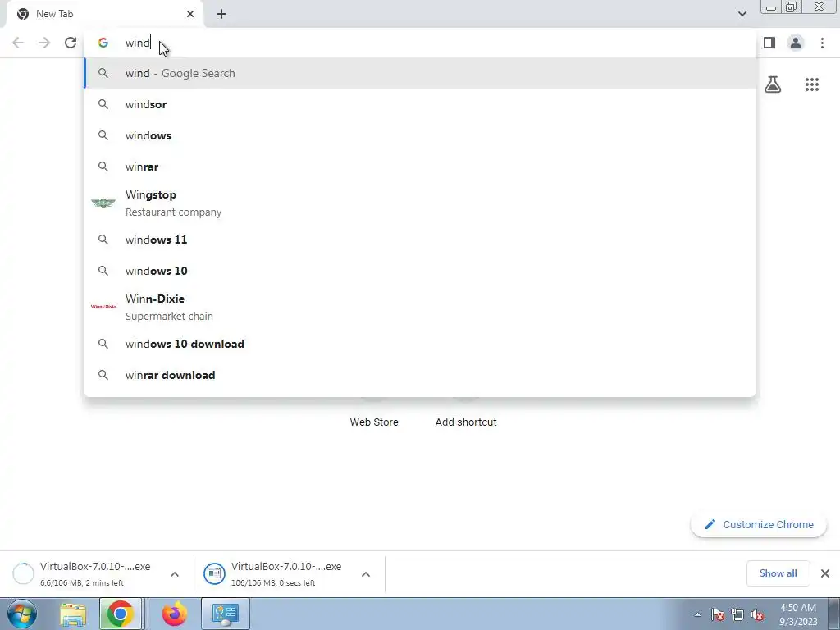
Task: Select the Wingstop restaurant suggestion
Action: [420, 203]
